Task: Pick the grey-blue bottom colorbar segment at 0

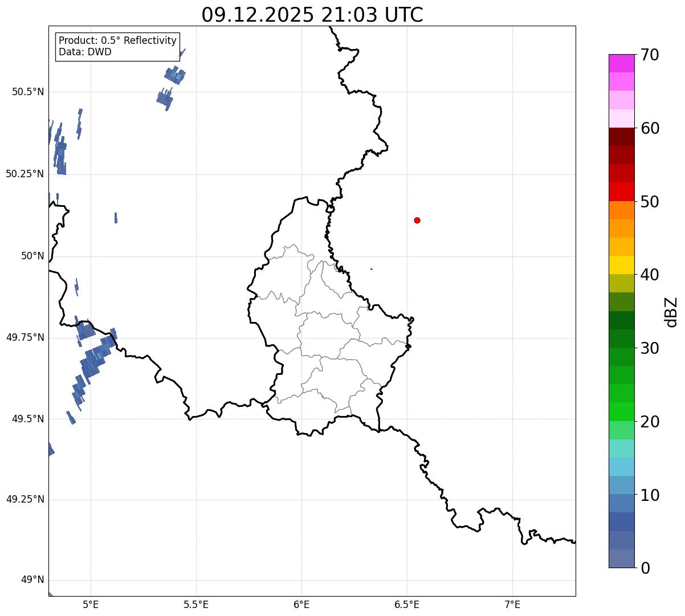Action: (621, 558)
